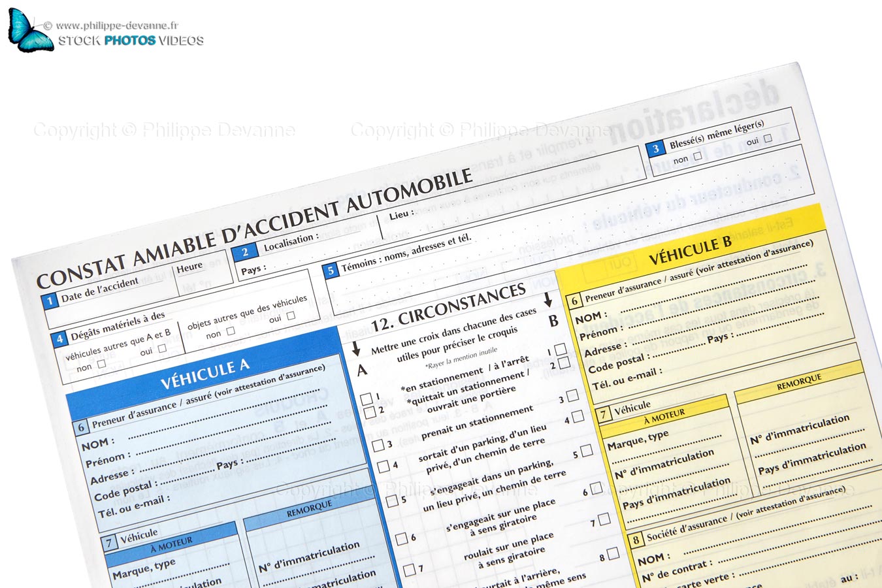This screenshot has width=882, height=588.
Task: Check box 3 in circumstances column A
Action: tap(378, 446)
